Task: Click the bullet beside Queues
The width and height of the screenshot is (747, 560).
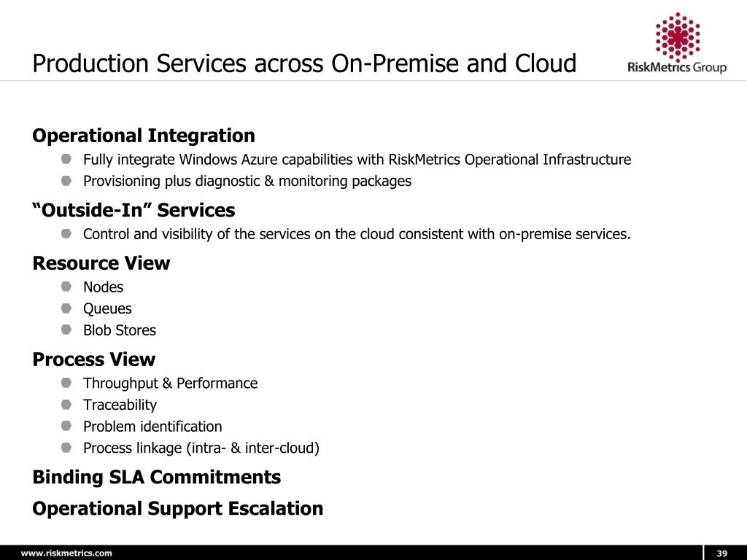Action: 66,308
